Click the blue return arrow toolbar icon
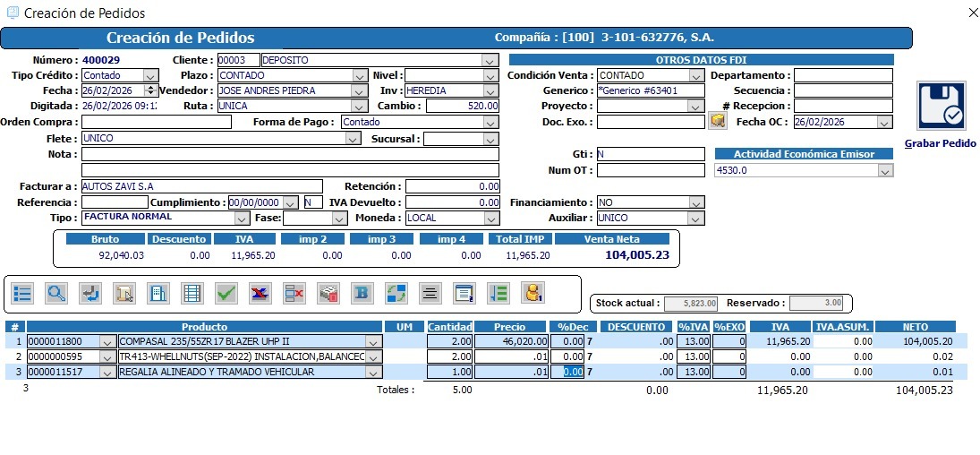980x455 pixels. tap(90, 293)
